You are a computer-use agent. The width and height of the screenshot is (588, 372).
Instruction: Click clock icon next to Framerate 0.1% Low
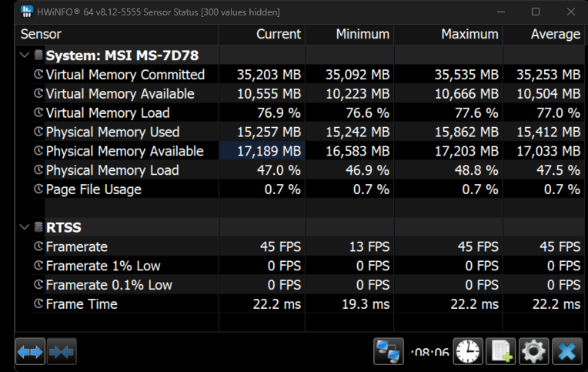click(x=38, y=285)
